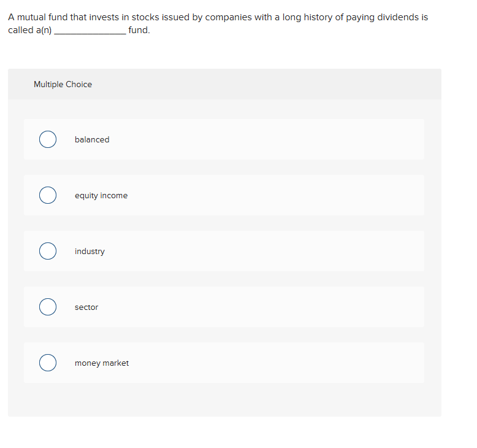This screenshot has height=448, width=477.
Task: Click the 'sector' answer label
Action: 86,307
